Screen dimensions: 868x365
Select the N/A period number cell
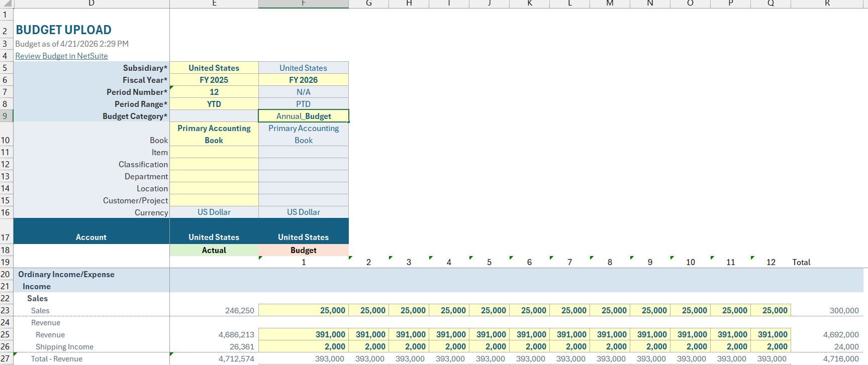[304, 92]
